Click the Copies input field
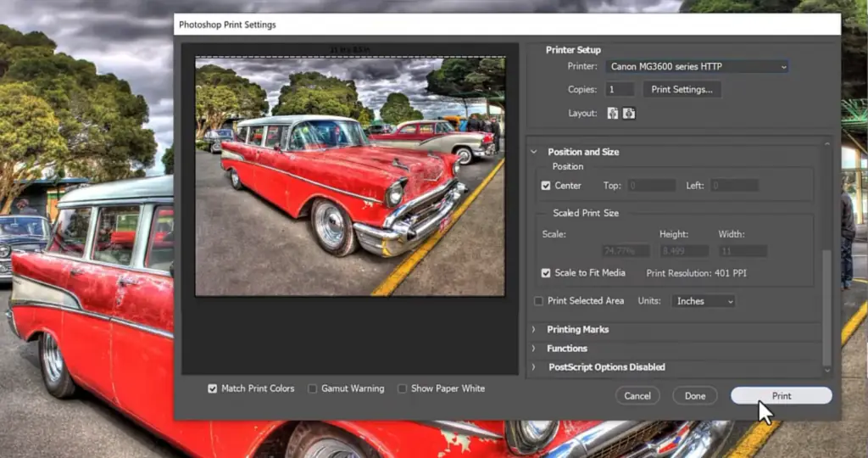This screenshot has width=868, height=458. click(x=620, y=89)
